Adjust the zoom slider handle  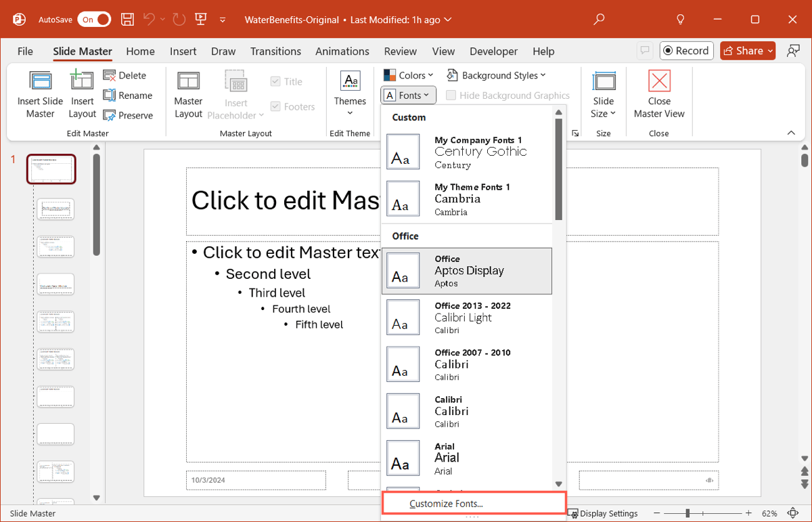pyautogui.click(x=687, y=513)
